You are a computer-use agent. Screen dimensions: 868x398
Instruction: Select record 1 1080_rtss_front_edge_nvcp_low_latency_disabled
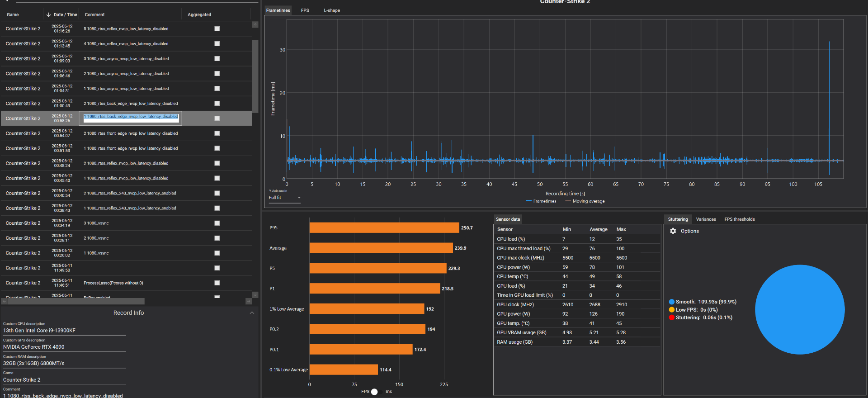click(126, 148)
